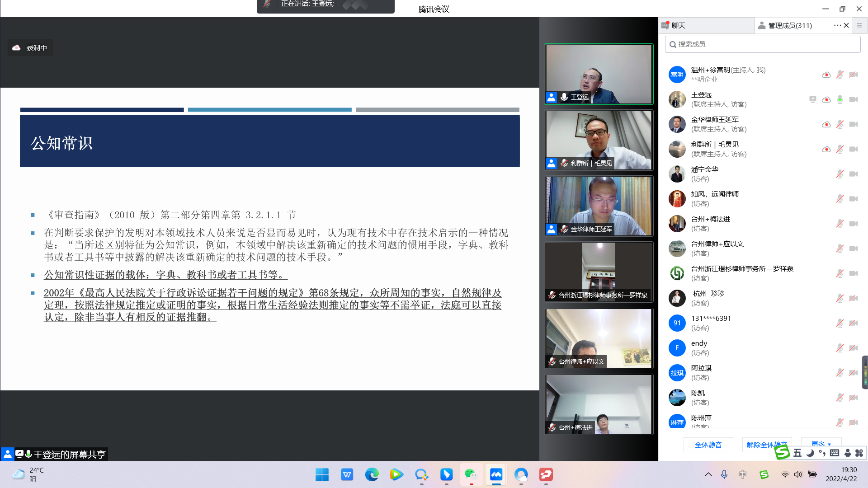Click the 录制中 recording indicator
The image size is (868, 488).
click(x=30, y=47)
